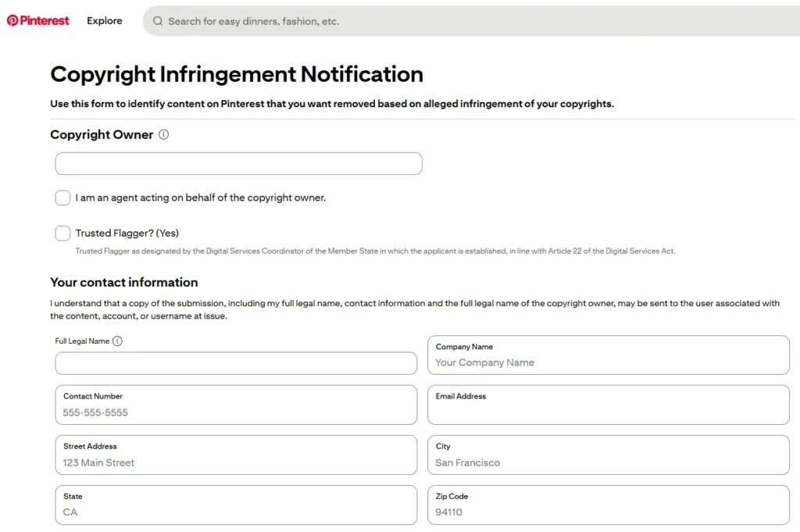Viewport: 800px width, 532px height.
Task: Select the Explore menu item
Action: pos(104,20)
